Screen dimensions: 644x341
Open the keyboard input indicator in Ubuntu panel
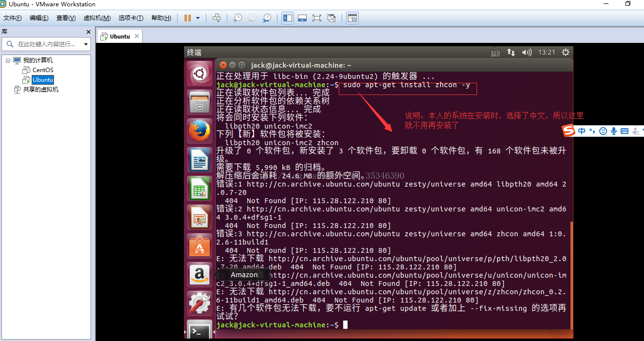pos(496,52)
